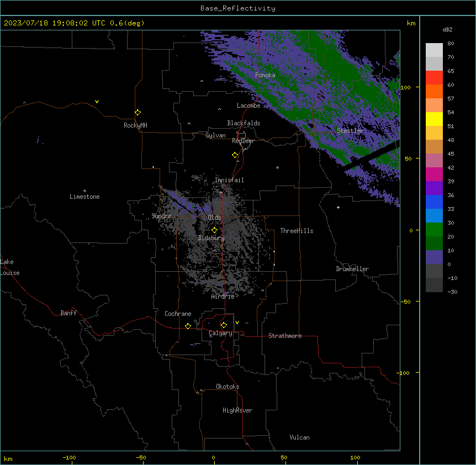This screenshot has width=476, height=465.
Task: Click the Sundre label
Action: (161, 216)
